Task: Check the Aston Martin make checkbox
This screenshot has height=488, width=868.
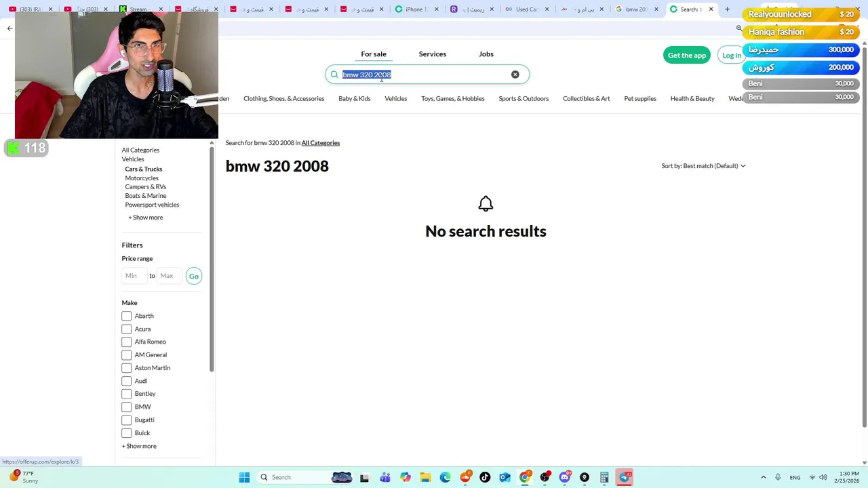Action: [x=126, y=368]
